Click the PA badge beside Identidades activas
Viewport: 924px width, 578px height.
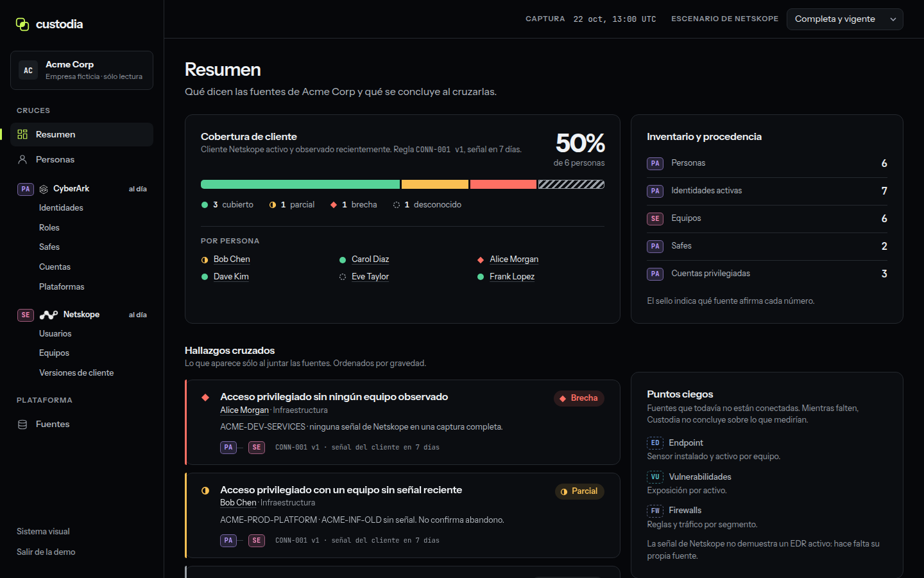pyautogui.click(x=655, y=191)
